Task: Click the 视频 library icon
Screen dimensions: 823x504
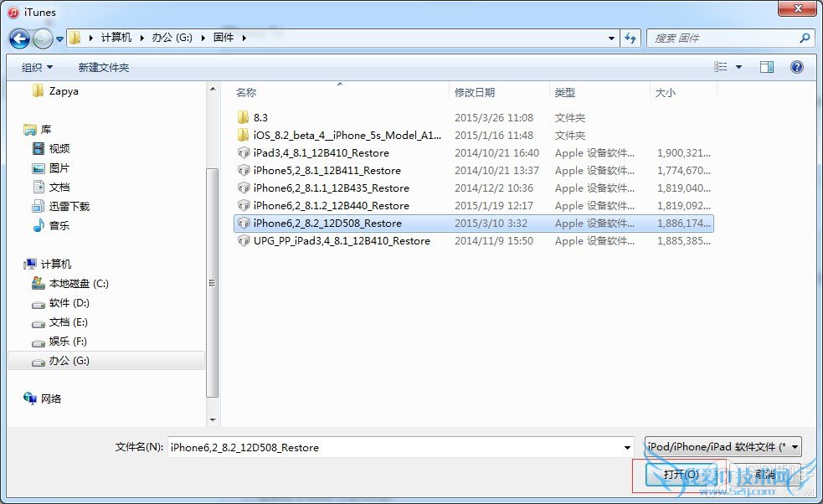Action: [39, 148]
